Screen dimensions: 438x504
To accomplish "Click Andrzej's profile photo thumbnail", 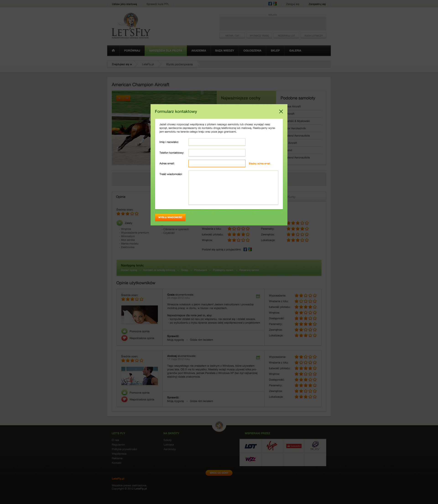I will pyautogui.click(x=140, y=376).
